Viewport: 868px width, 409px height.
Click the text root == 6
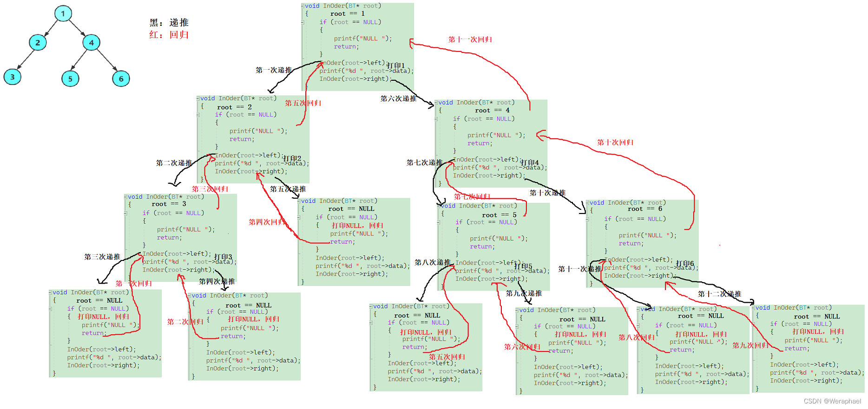pyautogui.click(x=645, y=209)
